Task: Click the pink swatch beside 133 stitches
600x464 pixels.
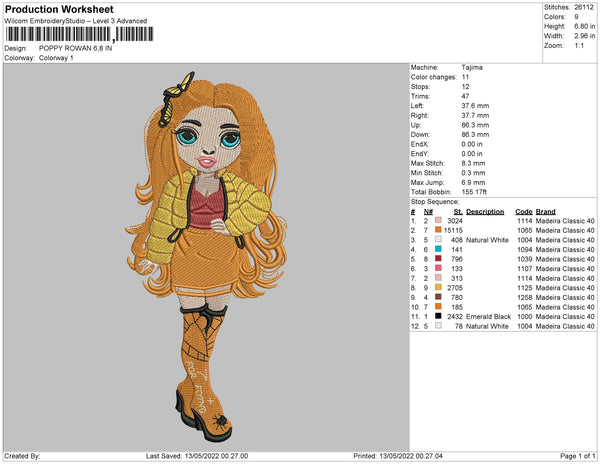Action: coord(438,268)
